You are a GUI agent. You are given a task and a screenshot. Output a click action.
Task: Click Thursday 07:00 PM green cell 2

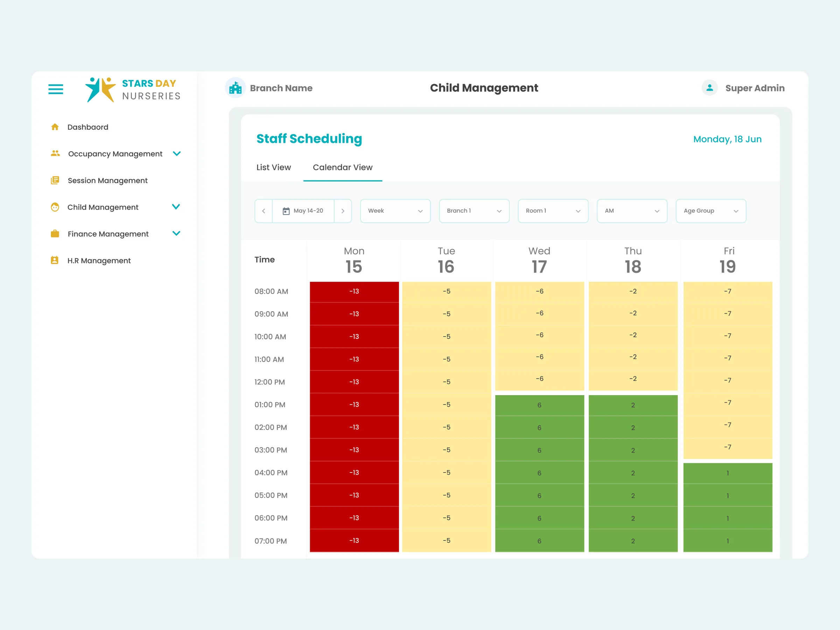633,541
